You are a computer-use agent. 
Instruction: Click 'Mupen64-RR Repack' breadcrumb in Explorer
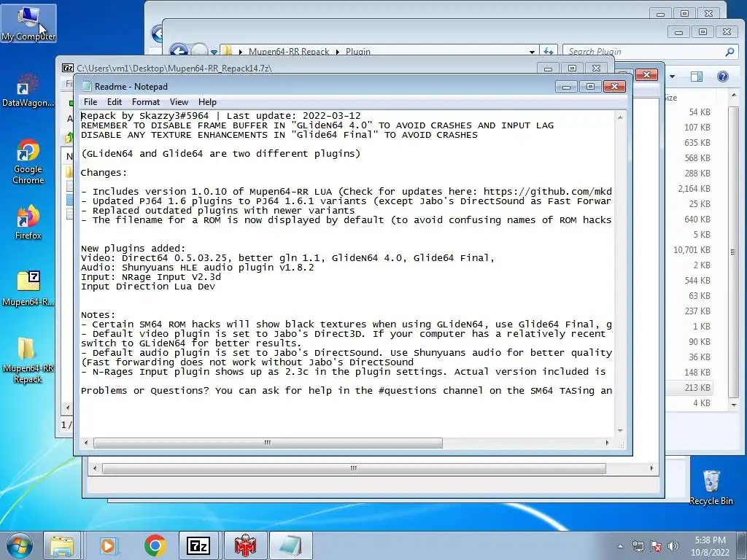click(289, 52)
